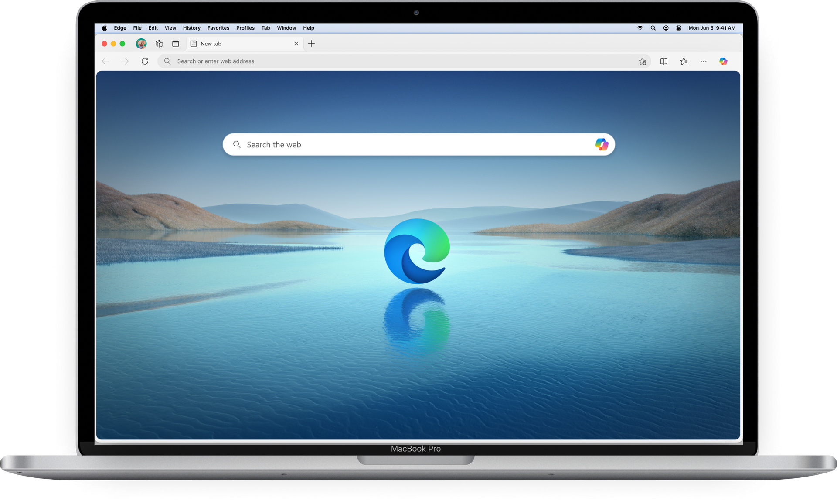The image size is (837, 504).
Task: Click the Search the web box
Action: 418,144
